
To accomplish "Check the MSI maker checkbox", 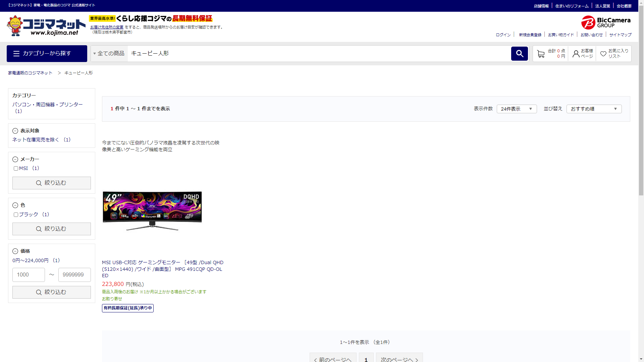I will coord(16,169).
